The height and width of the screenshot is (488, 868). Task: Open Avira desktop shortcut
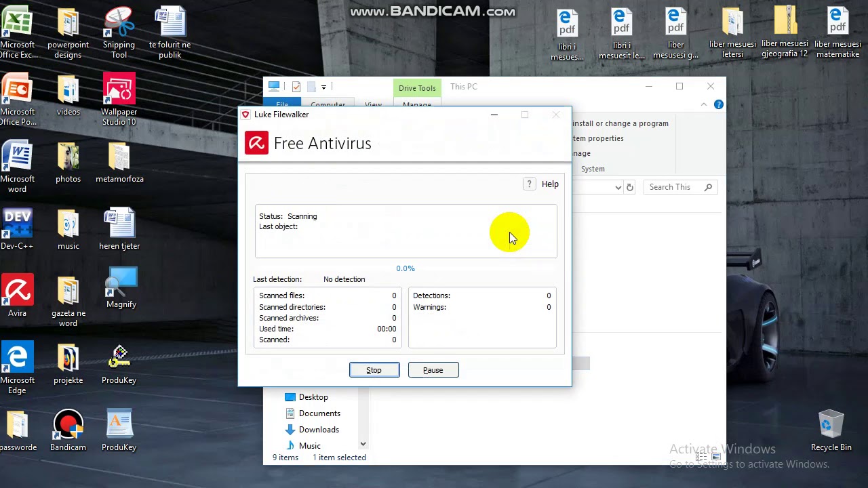point(18,296)
